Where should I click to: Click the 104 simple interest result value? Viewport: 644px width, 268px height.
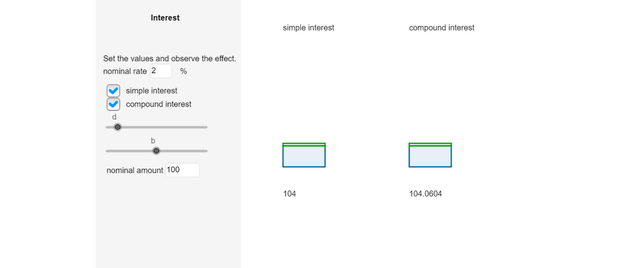pos(289,194)
